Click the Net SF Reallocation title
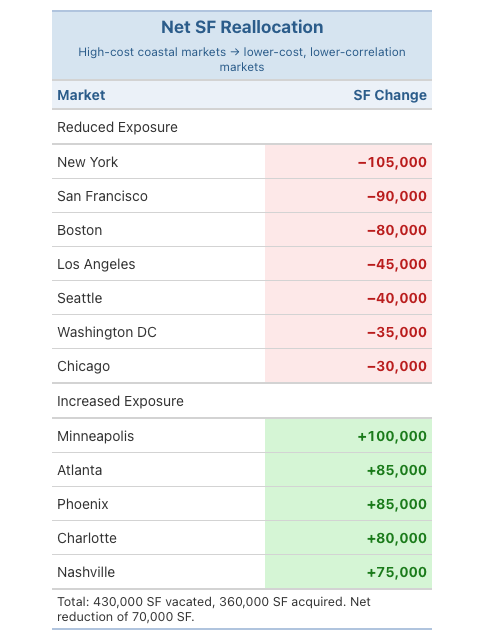This screenshot has width=484, height=640. click(x=242, y=27)
